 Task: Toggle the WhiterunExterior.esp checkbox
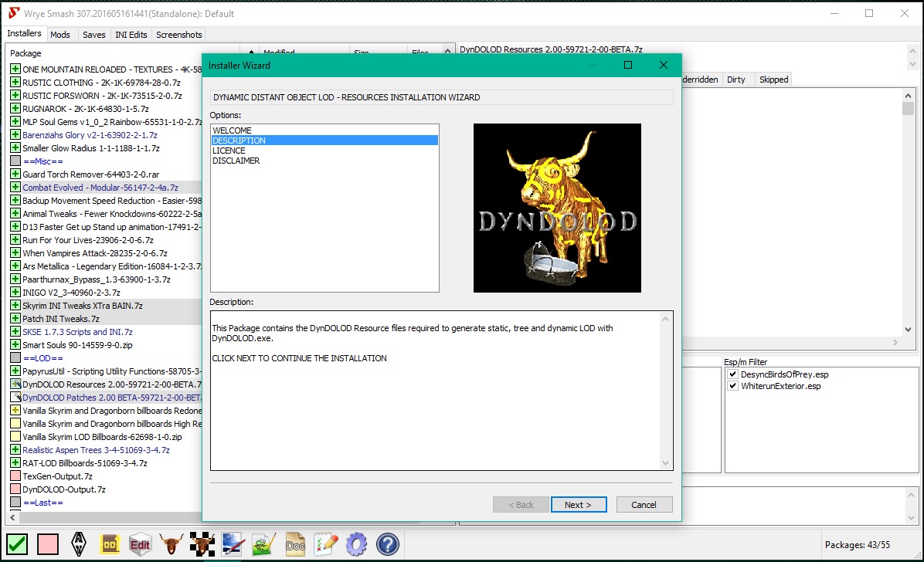pos(733,386)
